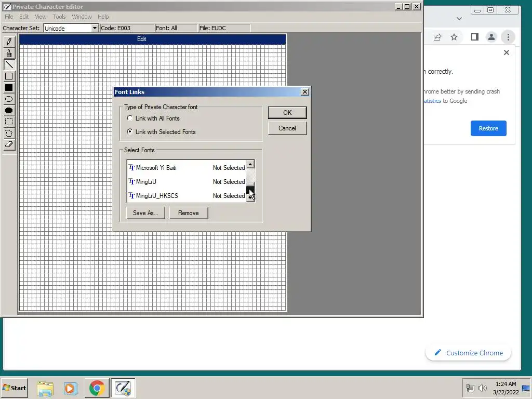Image resolution: width=532 pixels, height=399 pixels.
Task: Click Show desktop icon in tray
Action: [x=526, y=388]
